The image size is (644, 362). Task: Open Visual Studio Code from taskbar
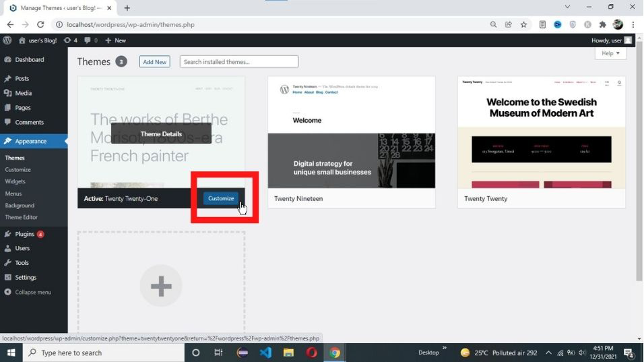(x=265, y=353)
